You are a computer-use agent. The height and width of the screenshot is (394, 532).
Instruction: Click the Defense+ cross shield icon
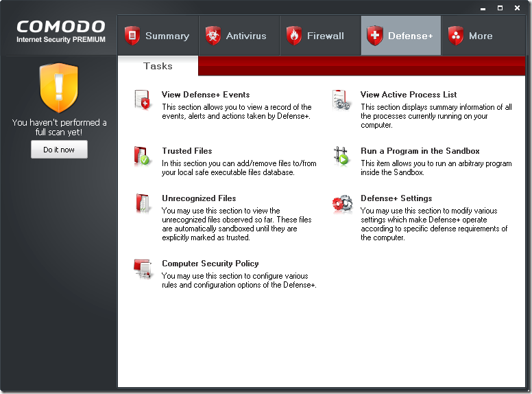click(375, 36)
